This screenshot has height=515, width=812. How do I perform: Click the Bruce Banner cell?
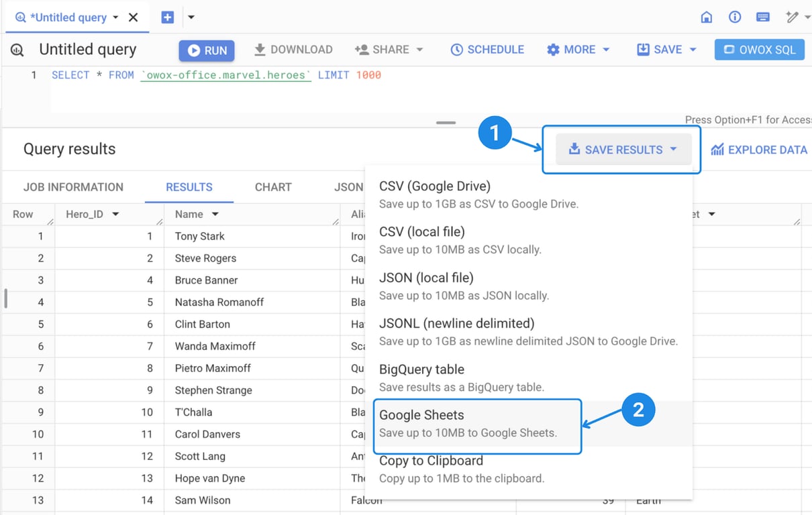[x=252, y=280]
